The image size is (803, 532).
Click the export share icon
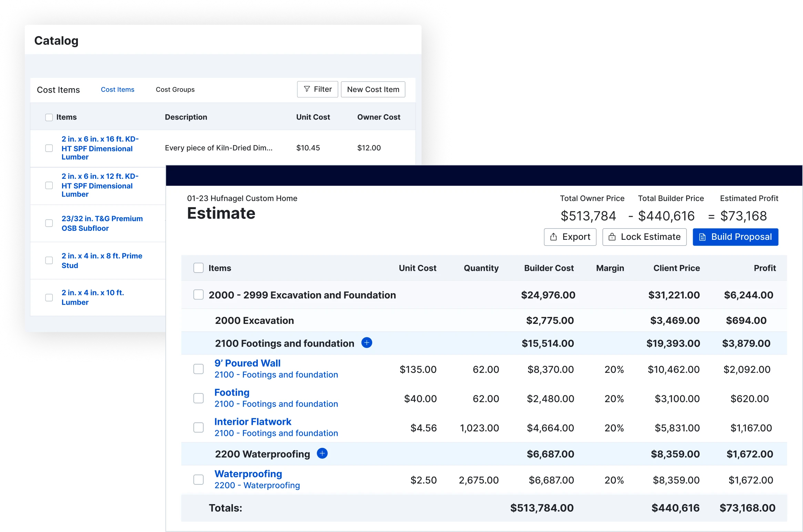(x=553, y=237)
